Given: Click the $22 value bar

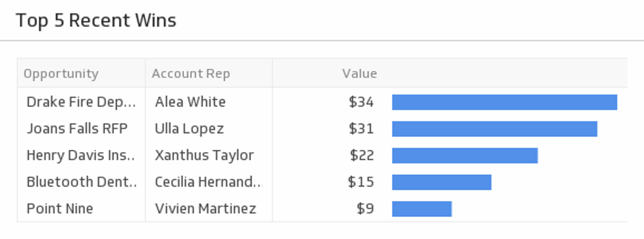Looking at the screenshot, I should pyautogui.click(x=465, y=156).
